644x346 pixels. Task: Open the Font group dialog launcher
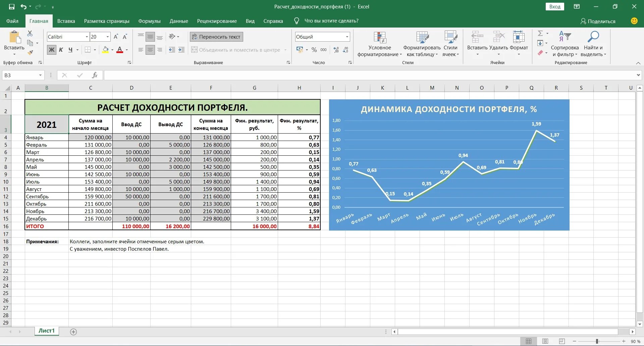tap(129, 62)
